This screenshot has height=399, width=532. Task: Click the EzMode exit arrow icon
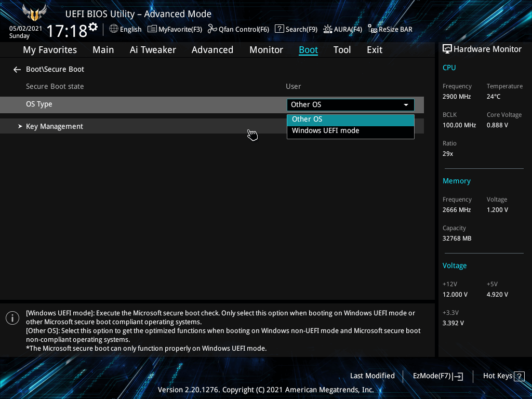458,376
